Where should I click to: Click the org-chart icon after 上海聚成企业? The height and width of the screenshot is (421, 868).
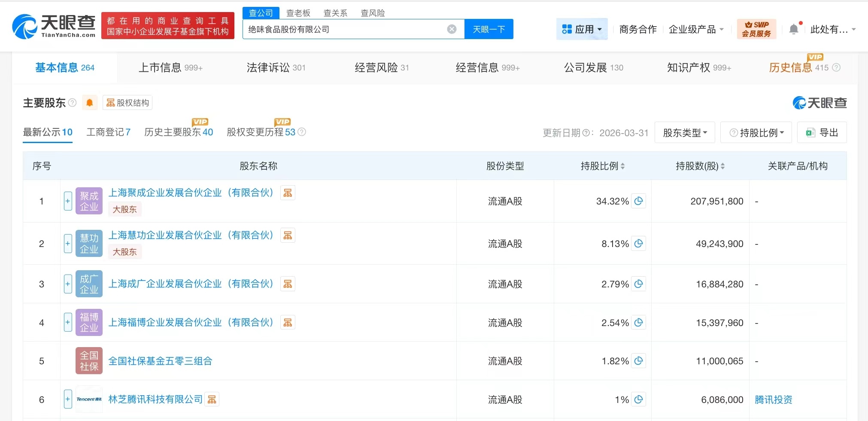(x=288, y=192)
